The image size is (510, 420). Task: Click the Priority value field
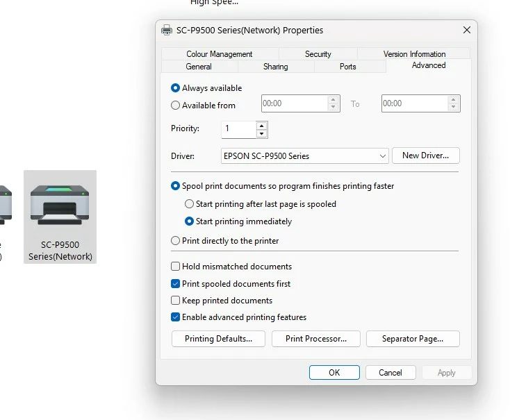pos(239,129)
